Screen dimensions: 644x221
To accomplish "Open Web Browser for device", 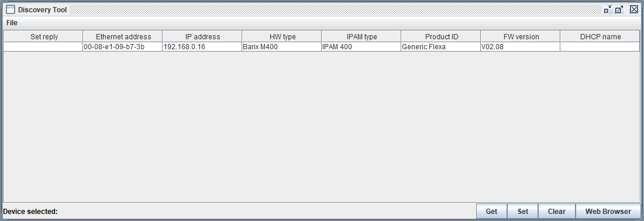I will (x=608, y=212).
